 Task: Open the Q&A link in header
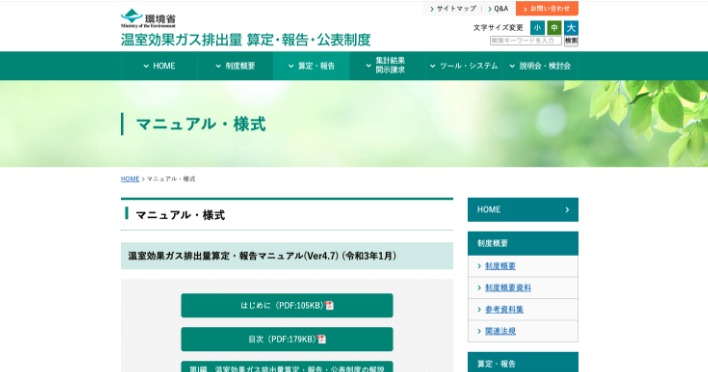(x=501, y=9)
